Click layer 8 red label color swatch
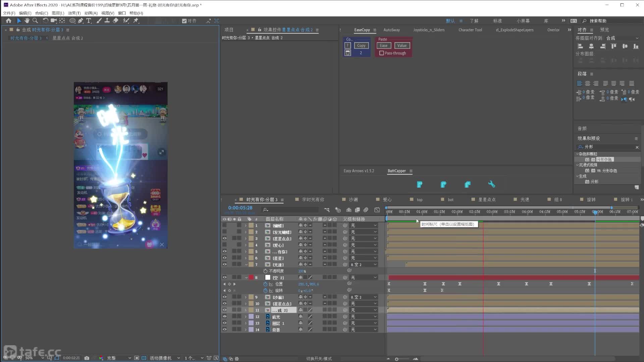Image resolution: width=644 pixels, height=362 pixels. [251, 278]
